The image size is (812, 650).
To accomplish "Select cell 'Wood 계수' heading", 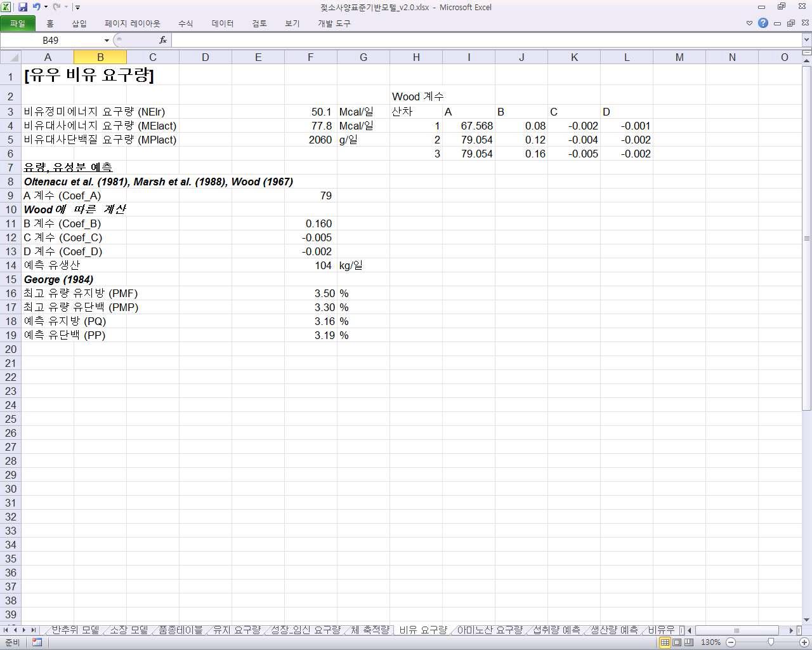I will pyautogui.click(x=417, y=96).
